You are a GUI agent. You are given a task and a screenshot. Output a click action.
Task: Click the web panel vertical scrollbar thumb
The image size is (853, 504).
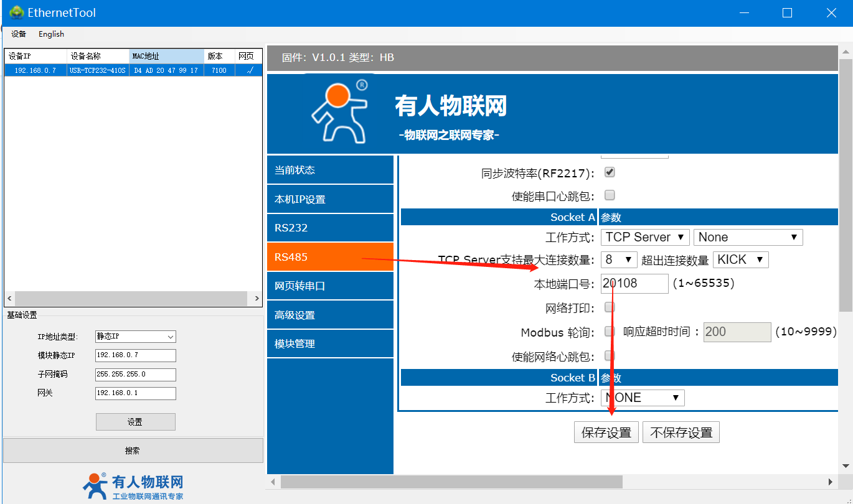click(x=846, y=187)
